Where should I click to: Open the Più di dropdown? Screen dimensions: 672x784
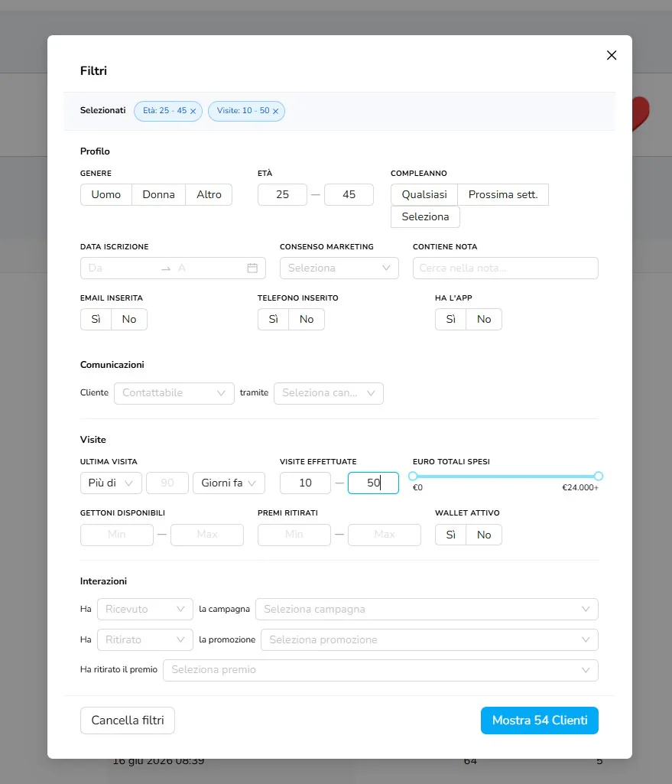pyautogui.click(x=111, y=483)
